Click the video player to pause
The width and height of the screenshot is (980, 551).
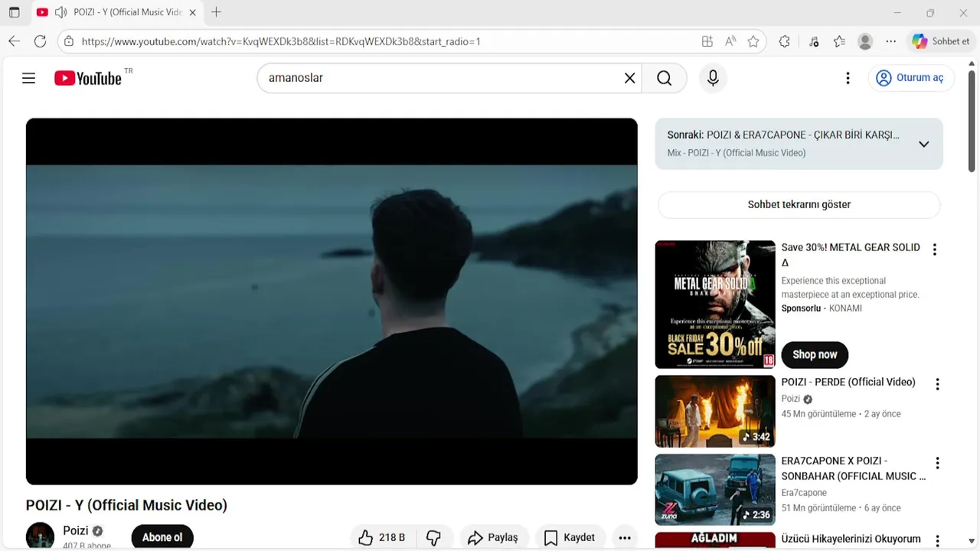point(332,302)
